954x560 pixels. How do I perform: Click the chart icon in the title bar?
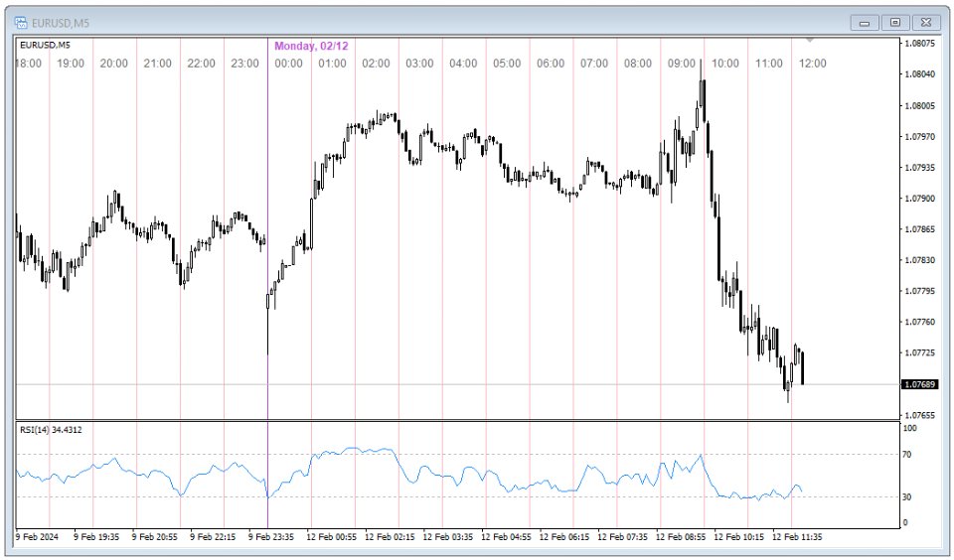21,21
